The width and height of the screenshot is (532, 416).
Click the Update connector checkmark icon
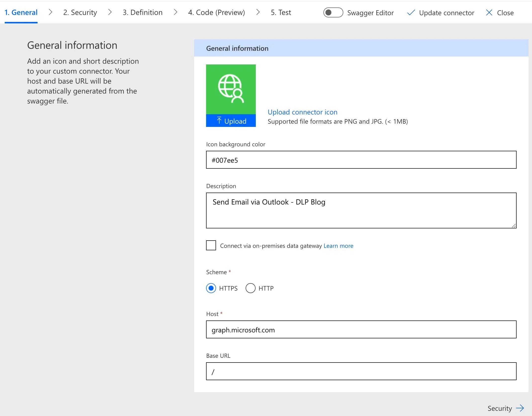(x=411, y=13)
